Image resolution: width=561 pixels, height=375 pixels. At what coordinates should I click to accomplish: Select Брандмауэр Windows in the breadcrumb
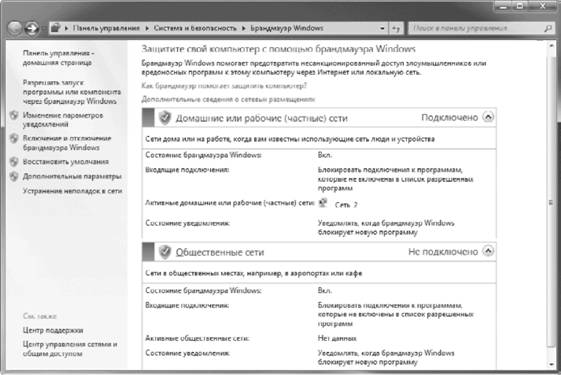[287, 28]
